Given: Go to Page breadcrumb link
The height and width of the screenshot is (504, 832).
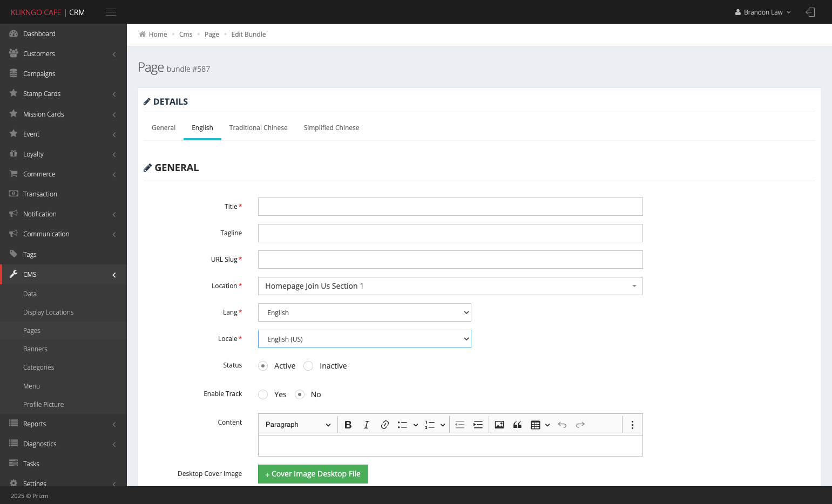Looking at the screenshot, I should [x=212, y=35].
